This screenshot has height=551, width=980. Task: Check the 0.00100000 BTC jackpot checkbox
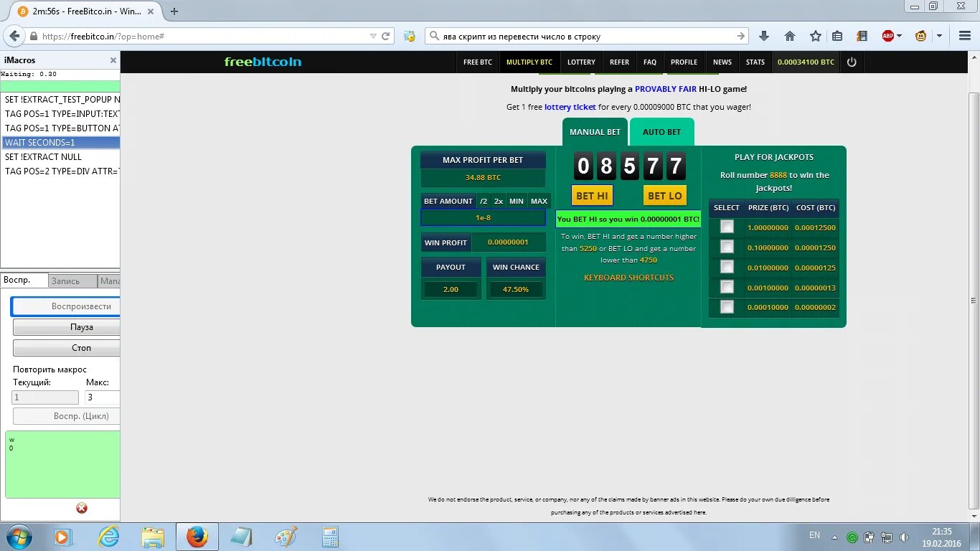click(x=727, y=287)
